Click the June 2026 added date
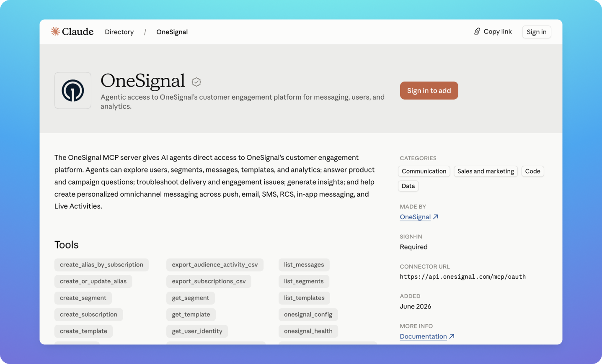 [415, 306]
